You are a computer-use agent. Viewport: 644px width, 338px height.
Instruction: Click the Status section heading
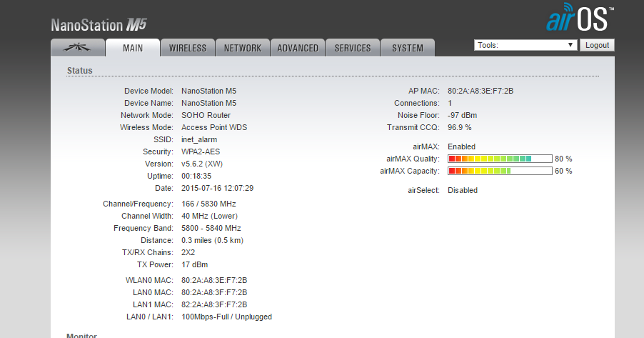point(80,71)
